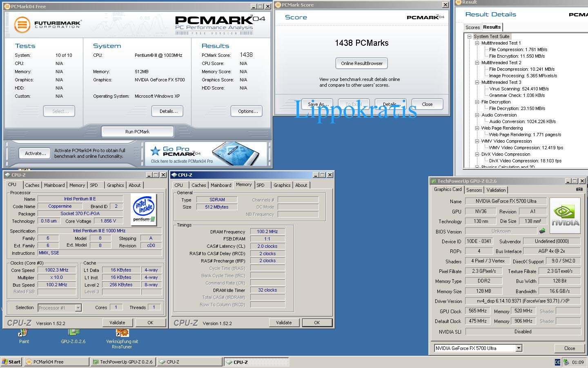Click OK in right CPU-Z memory window

pos(317,323)
